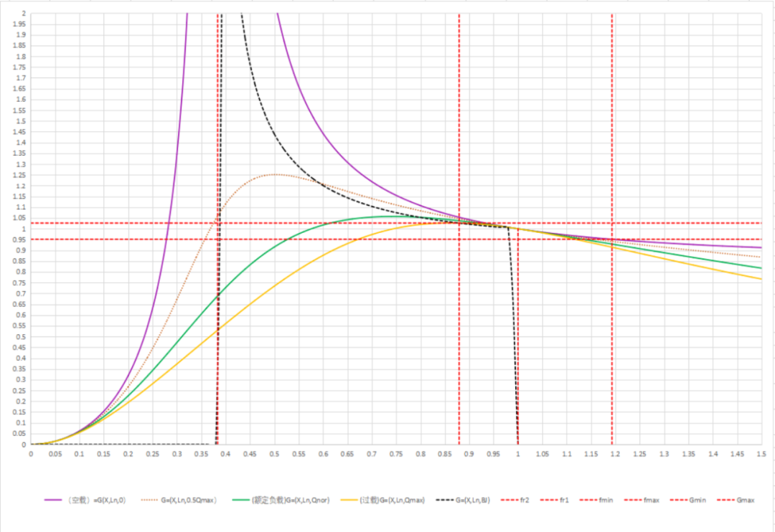The width and height of the screenshot is (775, 532).
Task: Click the fr1 legend entry
Action: (554, 500)
